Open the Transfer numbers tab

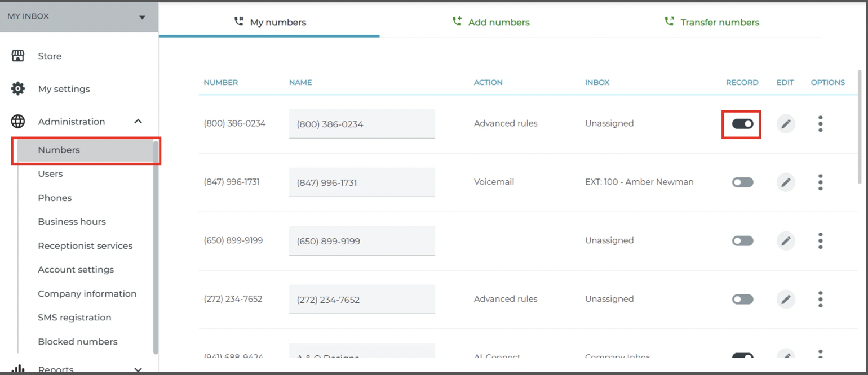click(712, 23)
